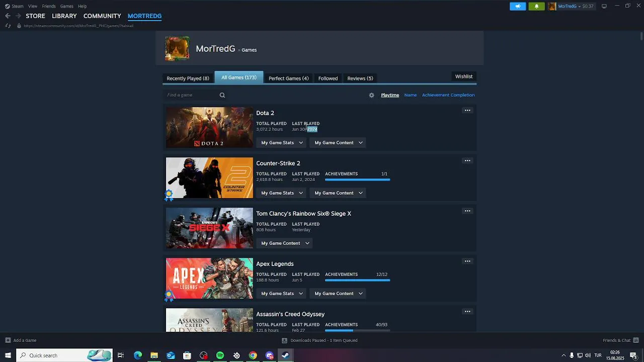The height and width of the screenshot is (362, 644).
Task: Open MorTredG account dropdown in header
Action: (572, 6)
